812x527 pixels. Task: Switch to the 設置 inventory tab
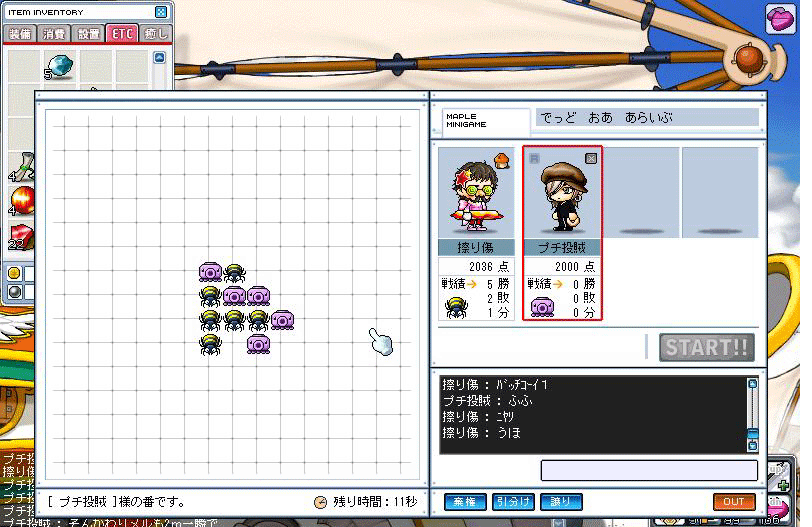click(x=88, y=34)
